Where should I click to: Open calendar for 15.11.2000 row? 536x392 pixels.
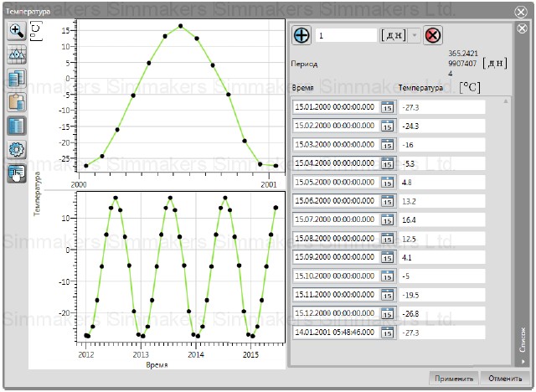[387, 295]
